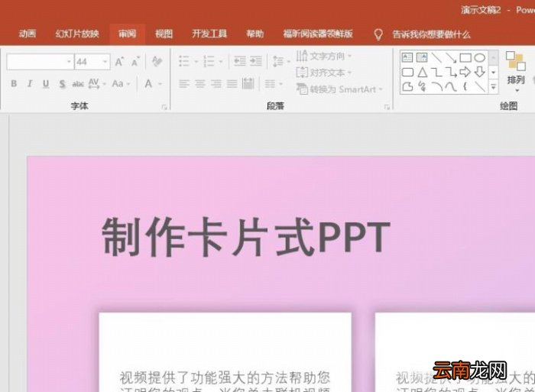Click the 告诉我你想要做什么 search box
This screenshot has width=535, height=392.
pos(431,34)
